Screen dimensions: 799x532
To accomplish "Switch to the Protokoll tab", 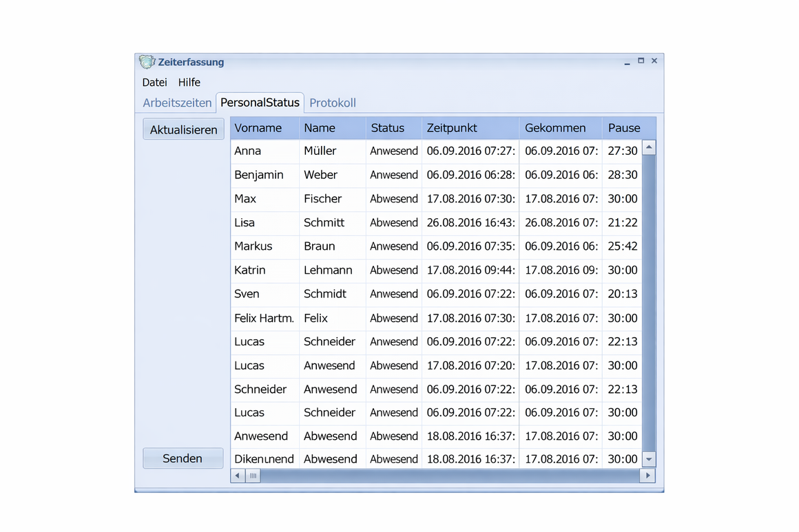I will [x=333, y=103].
